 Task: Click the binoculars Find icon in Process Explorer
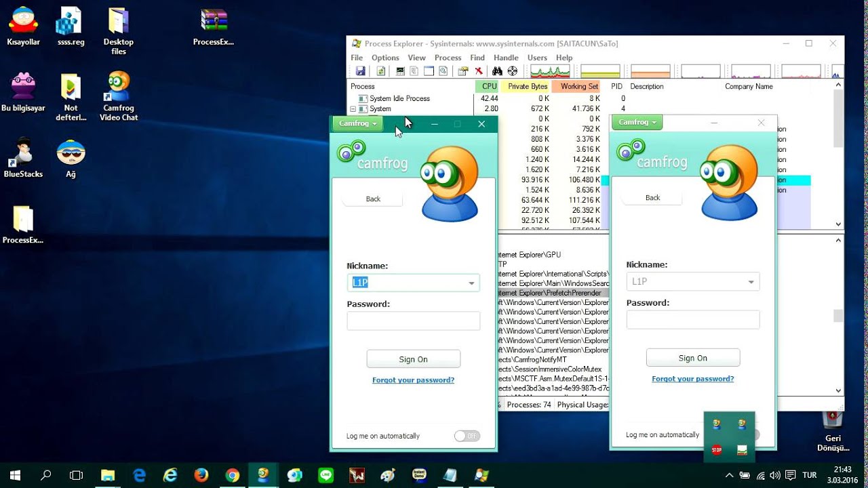coord(497,71)
